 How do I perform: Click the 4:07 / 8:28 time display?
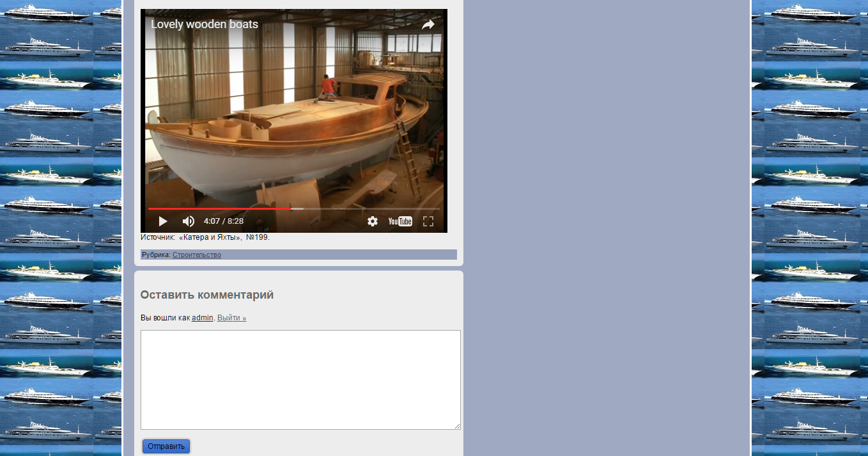(x=224, y=221)
